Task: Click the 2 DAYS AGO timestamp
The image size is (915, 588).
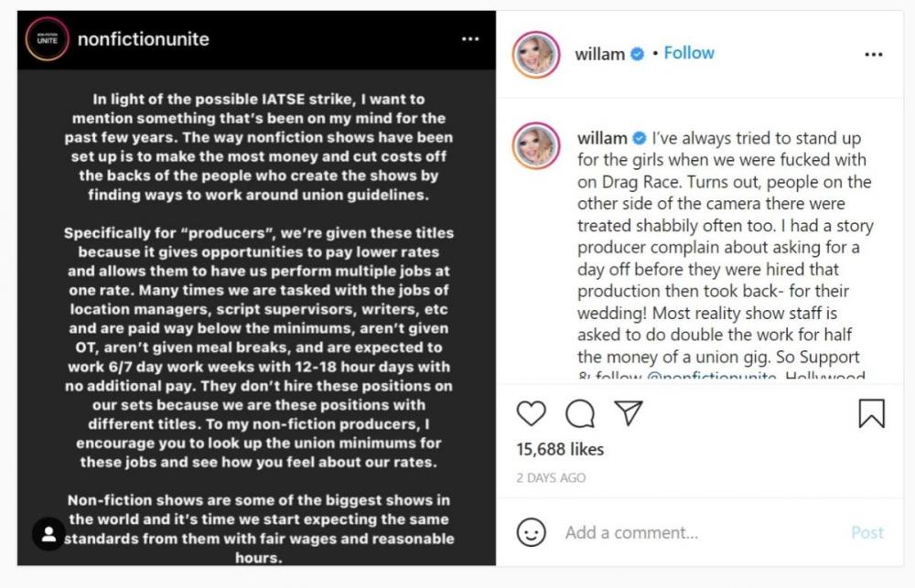Action: [550, 477]
